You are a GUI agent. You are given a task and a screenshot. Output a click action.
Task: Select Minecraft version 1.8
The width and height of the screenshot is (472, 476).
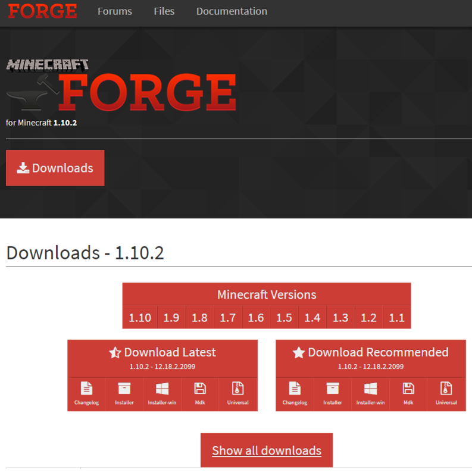tap(199, 318)
